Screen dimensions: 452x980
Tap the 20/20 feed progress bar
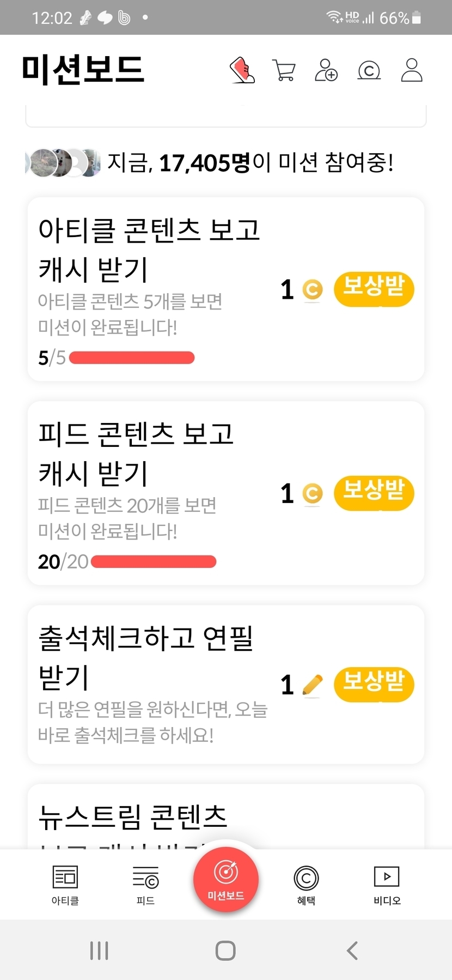pyautogui.click(x=154, y=561)
